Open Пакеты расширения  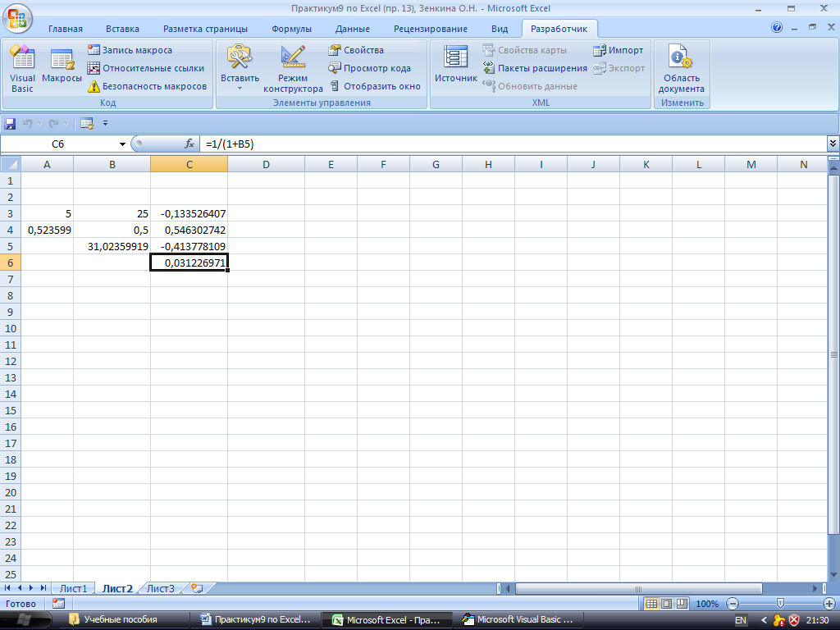(x=535, y=68)
